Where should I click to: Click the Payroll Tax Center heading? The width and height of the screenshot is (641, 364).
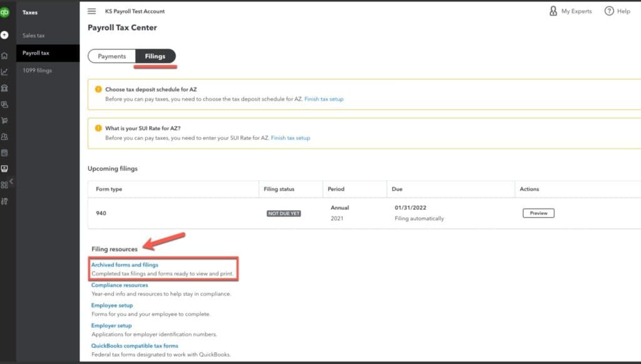(x=122, y=28)
